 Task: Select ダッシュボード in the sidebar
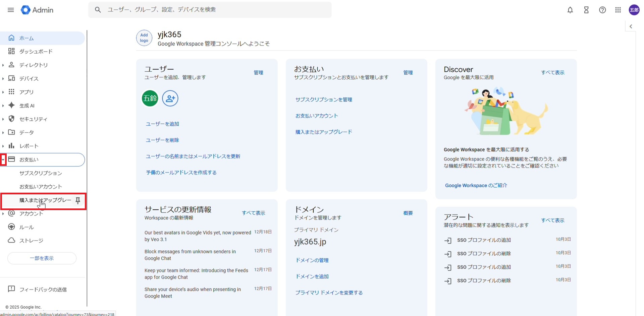tap(36, 51)
